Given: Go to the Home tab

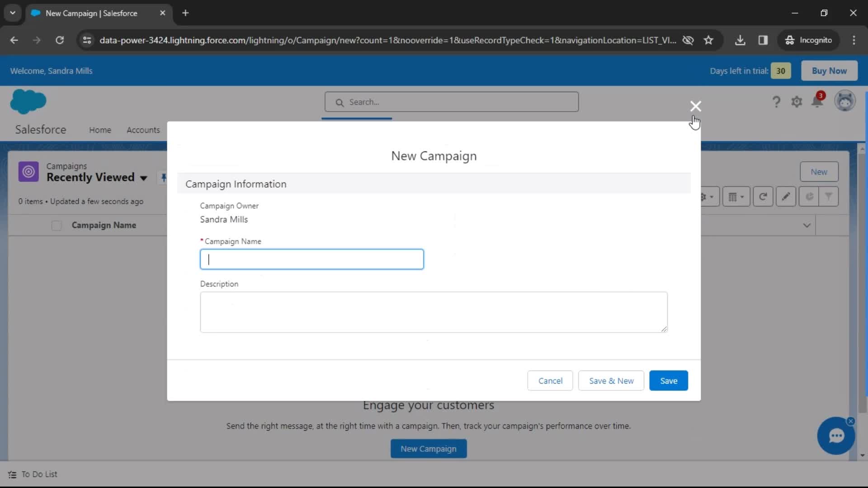Looking at the screenshot, I should click(x=100, y=130).
